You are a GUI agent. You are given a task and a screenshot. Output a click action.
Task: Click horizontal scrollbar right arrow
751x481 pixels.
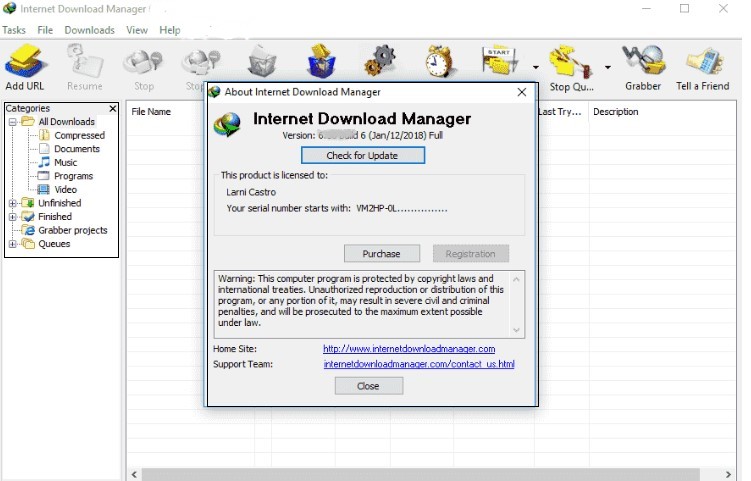[728, 474]
